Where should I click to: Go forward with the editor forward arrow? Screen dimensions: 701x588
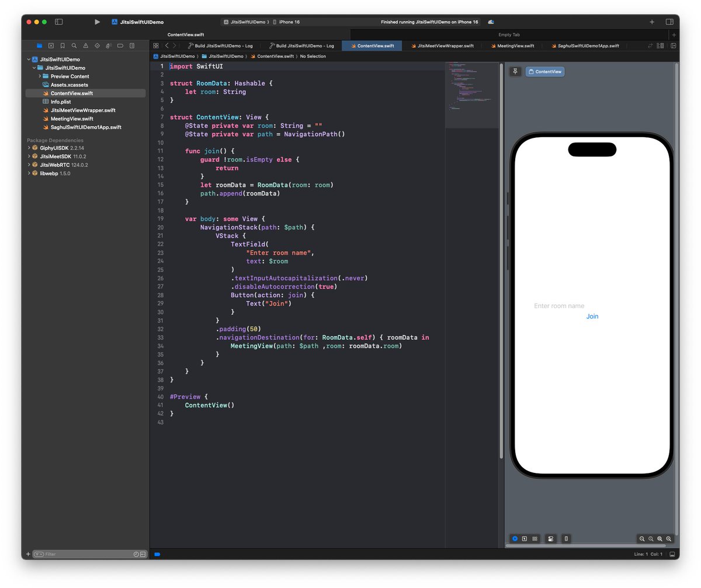[x=174, y=46]
